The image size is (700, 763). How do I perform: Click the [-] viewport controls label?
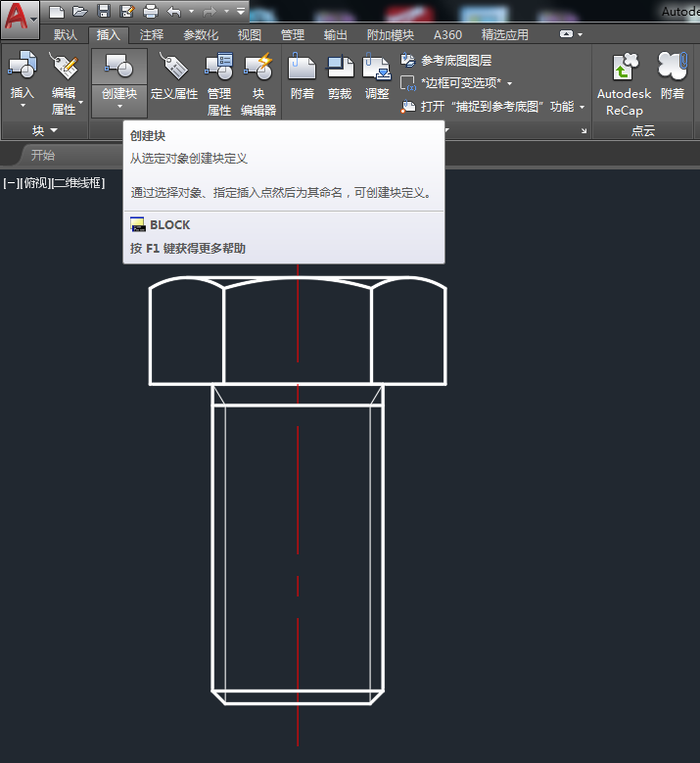point(11,183)
